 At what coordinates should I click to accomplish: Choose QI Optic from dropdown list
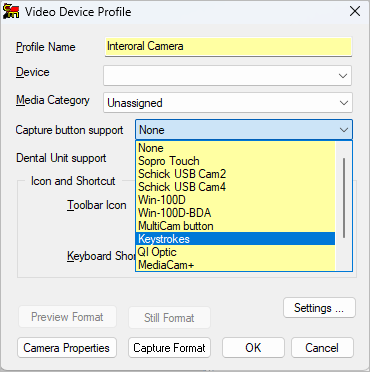pyautogui.click(x=235, y=252)
